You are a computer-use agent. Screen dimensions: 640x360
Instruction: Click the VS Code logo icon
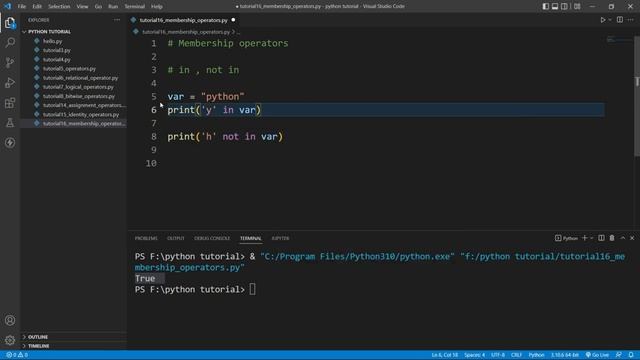[7, 6]
